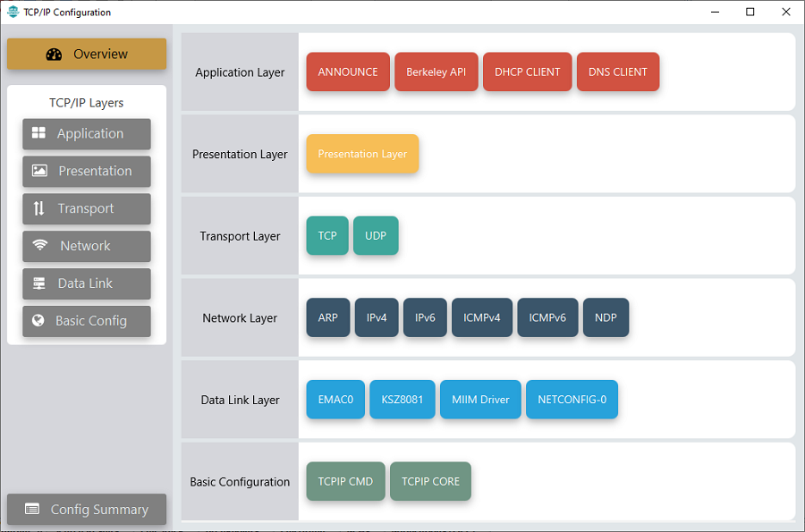Choose the UDP transport module

coord(376,236)
